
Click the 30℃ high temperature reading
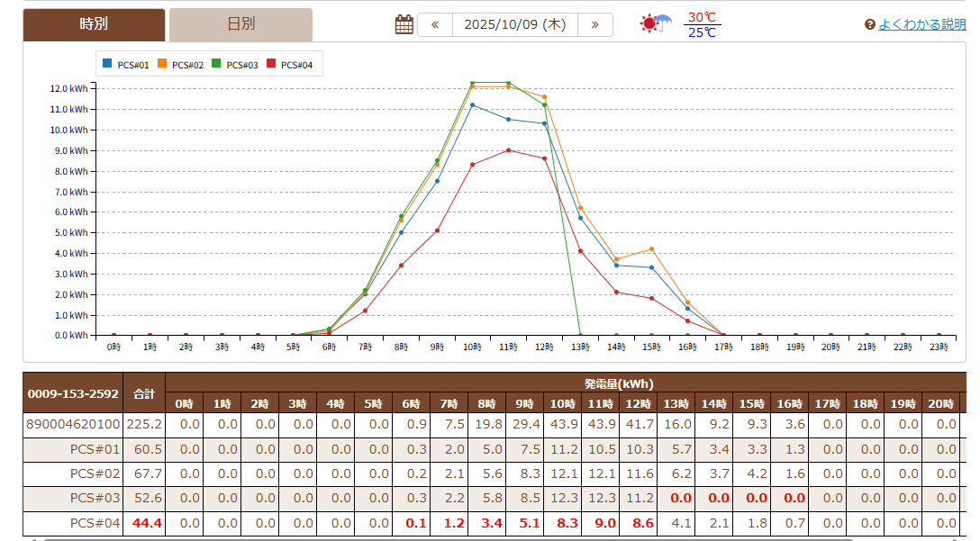[702, 17]
